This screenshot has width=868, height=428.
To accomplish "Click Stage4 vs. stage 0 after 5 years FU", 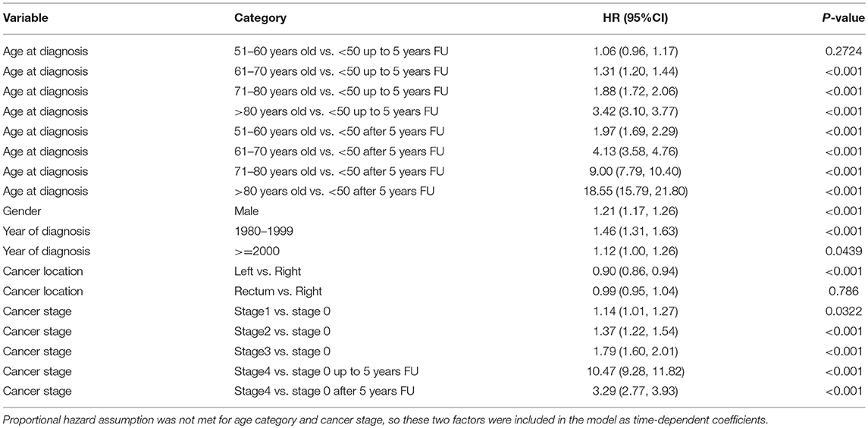I will click(x=324, y=391).
